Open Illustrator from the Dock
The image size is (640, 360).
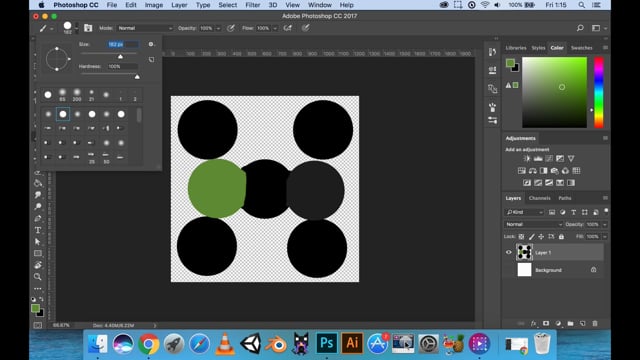(x=352, y=343)
